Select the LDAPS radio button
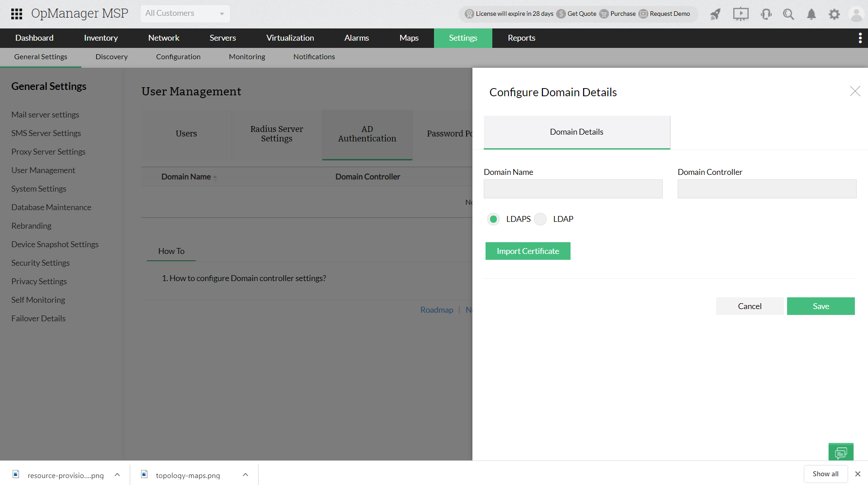Viewport: 868px width, 488px height. click(494, 219)
